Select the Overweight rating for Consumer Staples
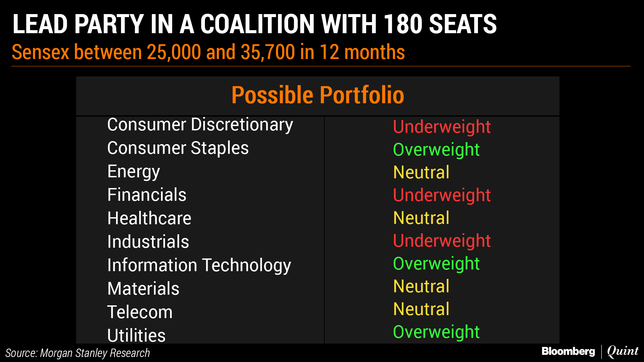Viewport: 644px width, 362px height. coord(436,149)
